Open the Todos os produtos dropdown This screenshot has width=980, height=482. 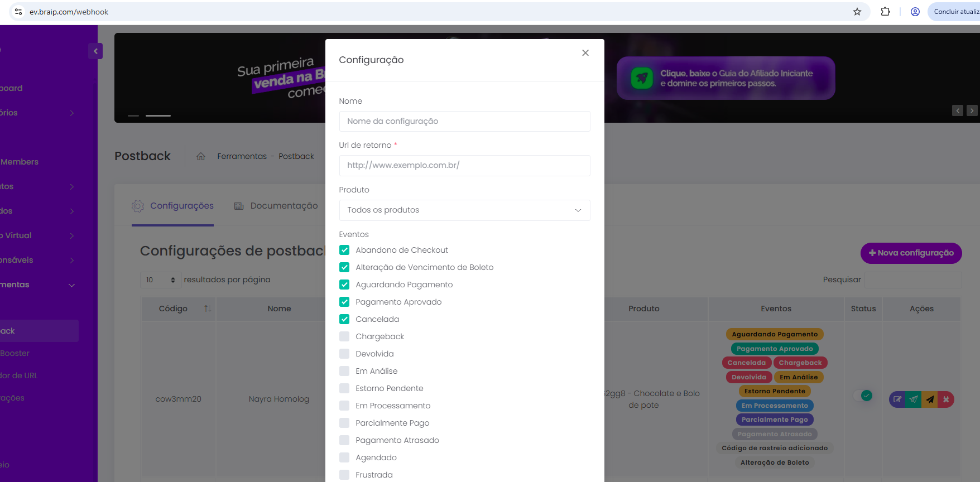(464, 210)
